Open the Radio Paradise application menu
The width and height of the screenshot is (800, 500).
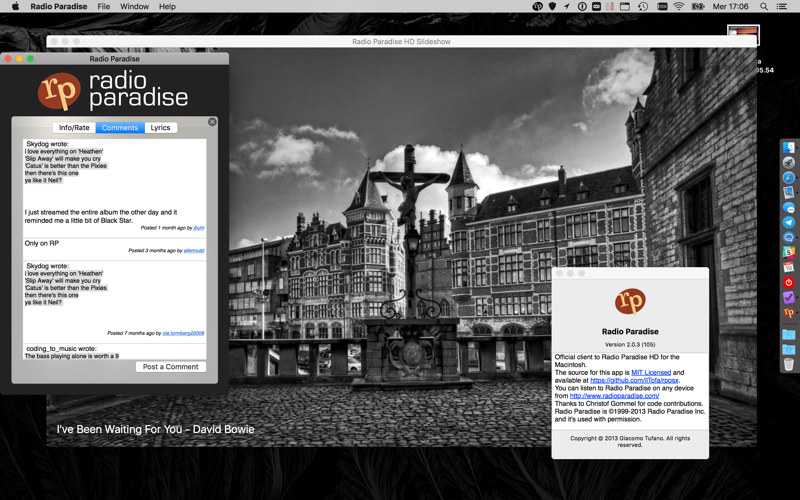(x=59, y=6)
